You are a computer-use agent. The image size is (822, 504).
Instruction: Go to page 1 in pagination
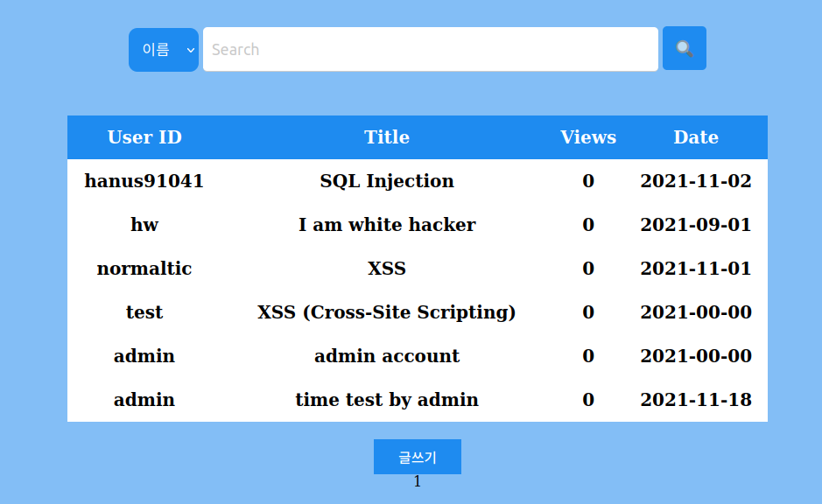pos(418,481)
